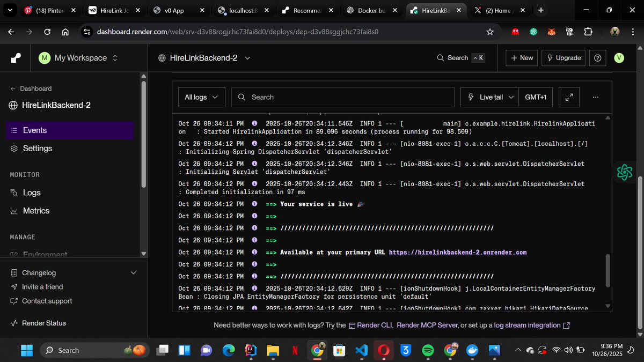644x362 pixels.
Task: Open the top Search command bar
Action: pyautogui.click(x=461, y=58)
